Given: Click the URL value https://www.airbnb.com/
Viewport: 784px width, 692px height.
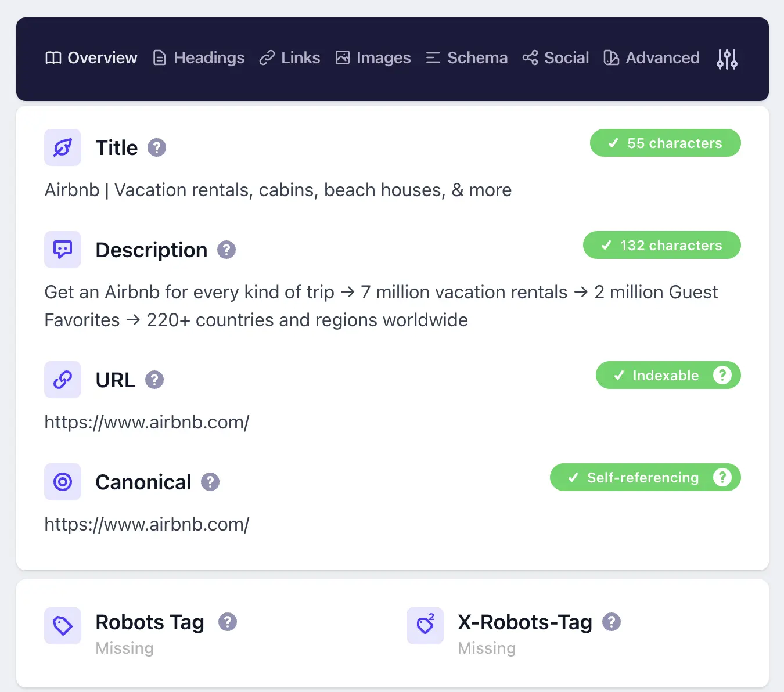Looking at the screenshot, I should pyautogui.click(x=147, y=422).
